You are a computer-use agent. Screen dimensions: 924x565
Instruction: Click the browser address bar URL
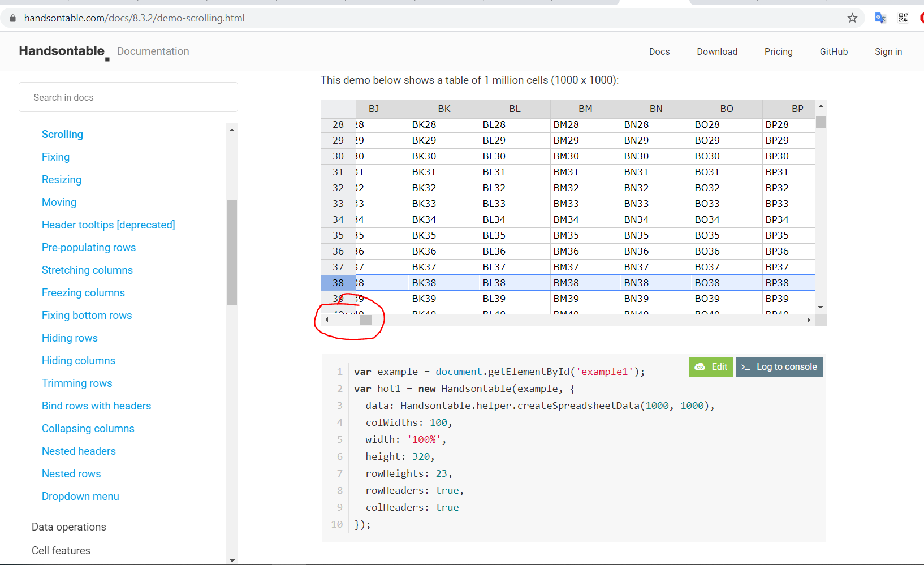(x=135, y=18)
